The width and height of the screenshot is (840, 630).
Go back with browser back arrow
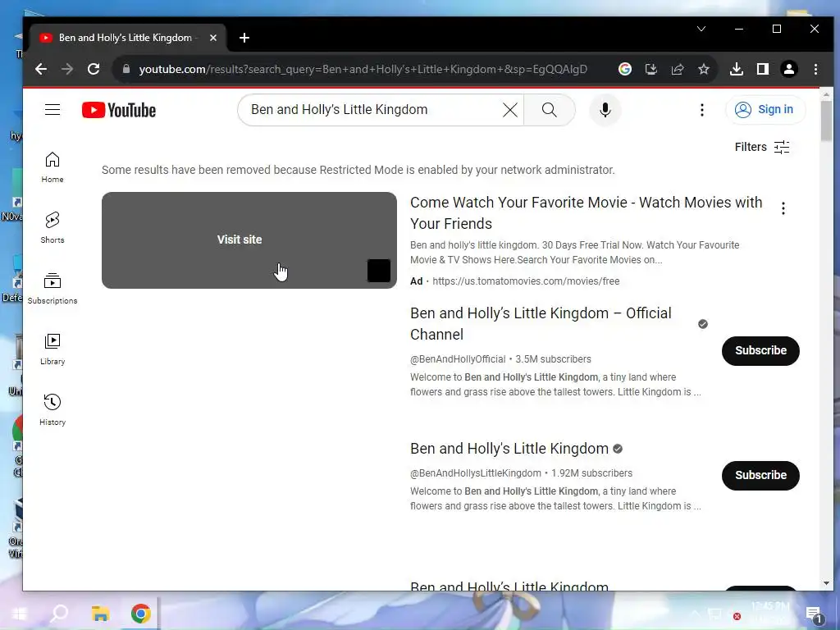(41, 69)
